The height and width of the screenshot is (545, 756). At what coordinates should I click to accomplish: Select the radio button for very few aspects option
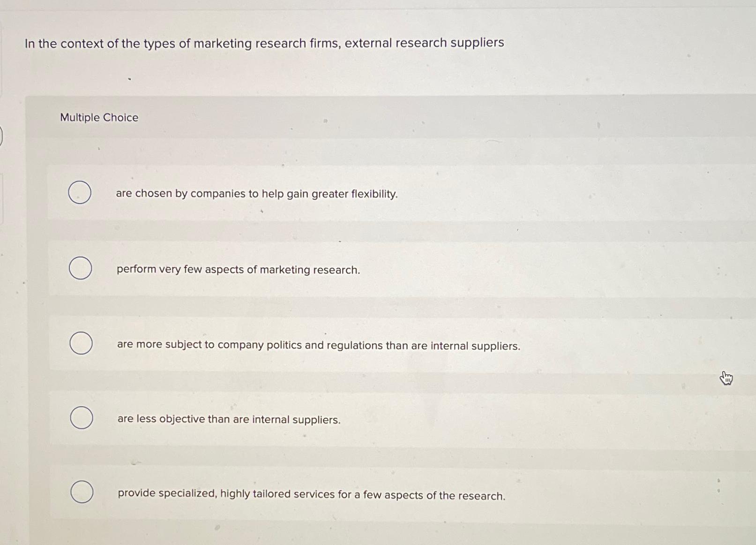(80, 268)
